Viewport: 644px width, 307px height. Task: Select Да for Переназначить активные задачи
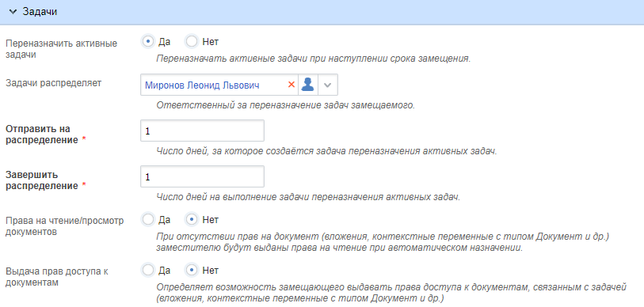(148, 41)
